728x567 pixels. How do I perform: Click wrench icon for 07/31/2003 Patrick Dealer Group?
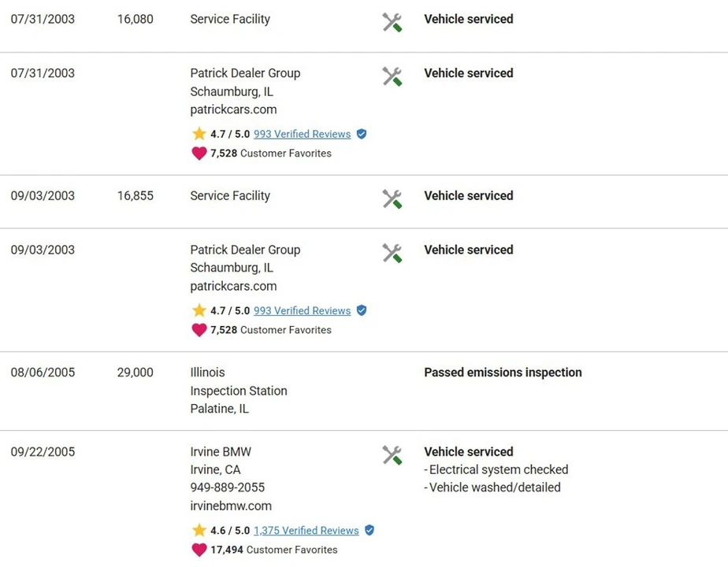coord(392,76)
